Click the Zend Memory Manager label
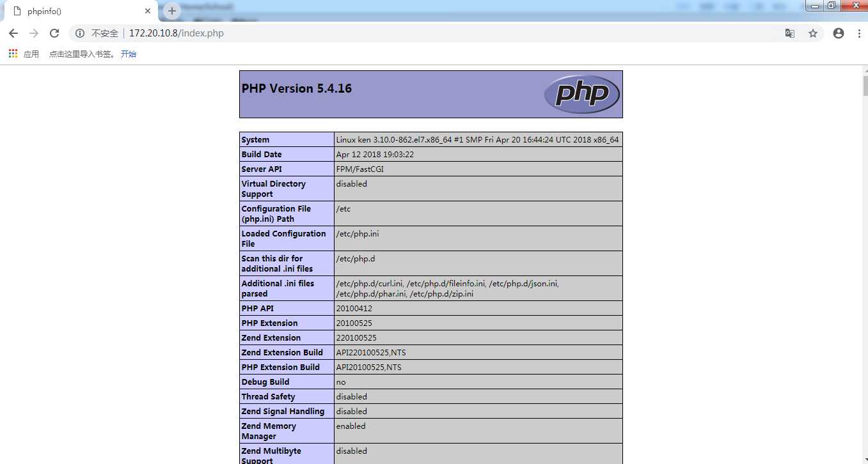868x464 pixels. coord(269,431)
